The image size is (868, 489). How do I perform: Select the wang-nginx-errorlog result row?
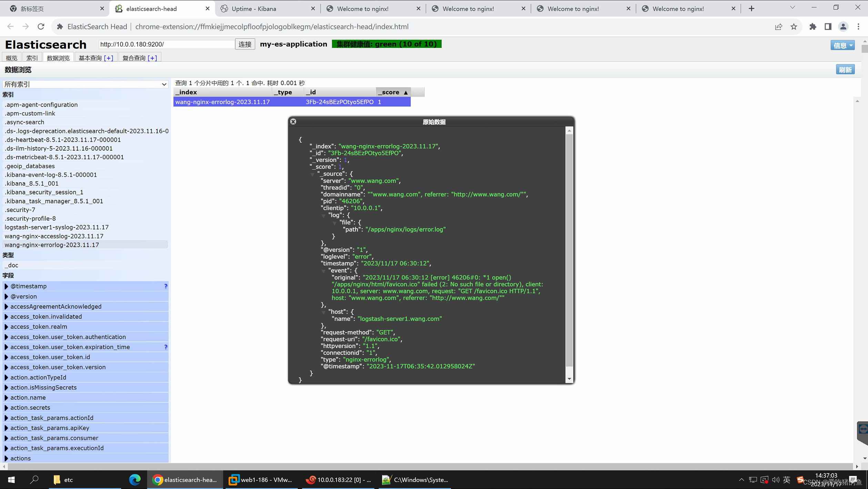coord(292,102)
